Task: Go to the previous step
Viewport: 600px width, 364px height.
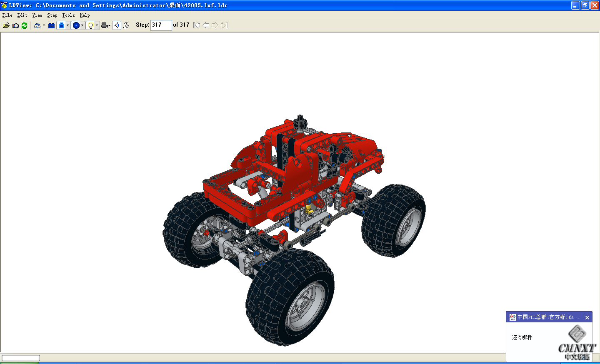Action: [206, 25]
